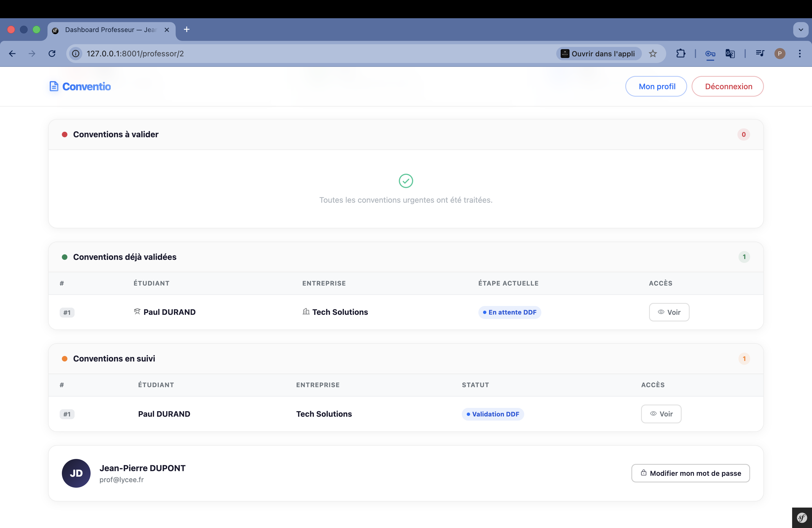Click the Déconnexion button
The width and height of the screenshot is (812, 528).
(x=727, y=86)
